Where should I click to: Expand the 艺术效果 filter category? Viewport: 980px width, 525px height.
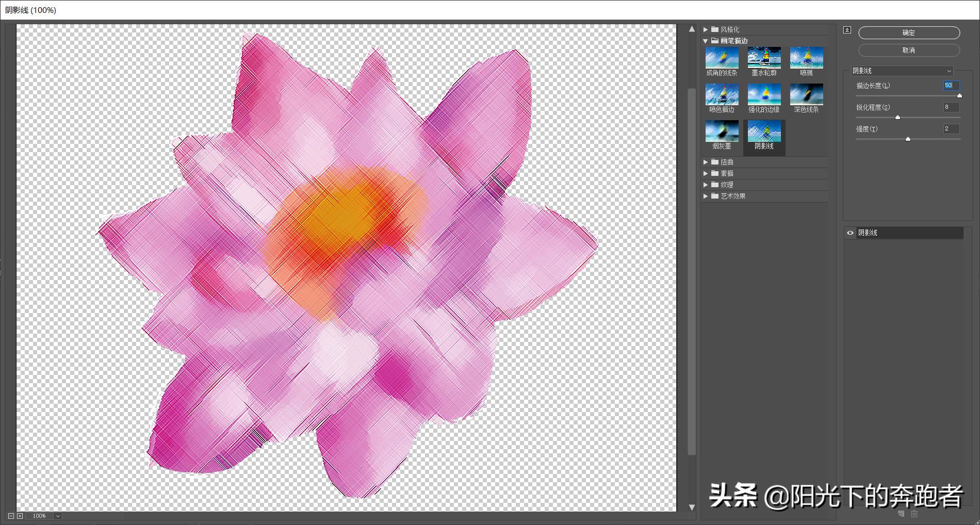point(705,196)
